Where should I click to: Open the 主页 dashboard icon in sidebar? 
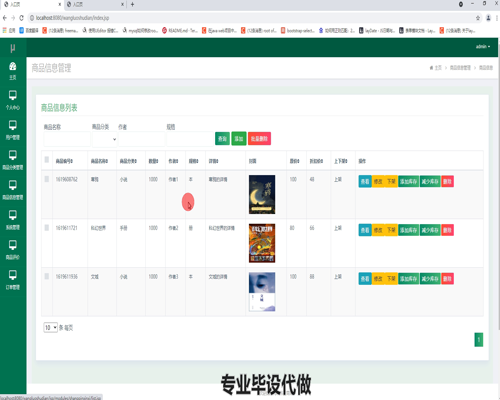tap(13, 71)
